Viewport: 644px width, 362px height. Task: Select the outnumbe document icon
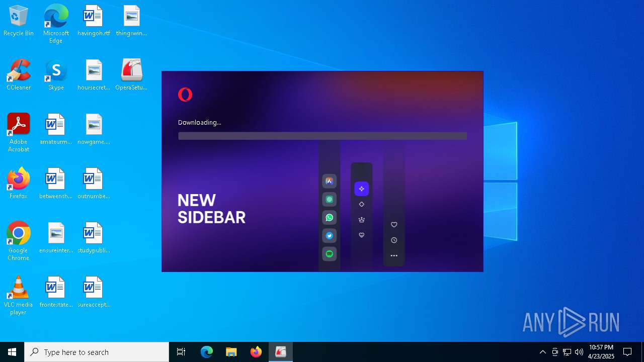pos(94,184)
